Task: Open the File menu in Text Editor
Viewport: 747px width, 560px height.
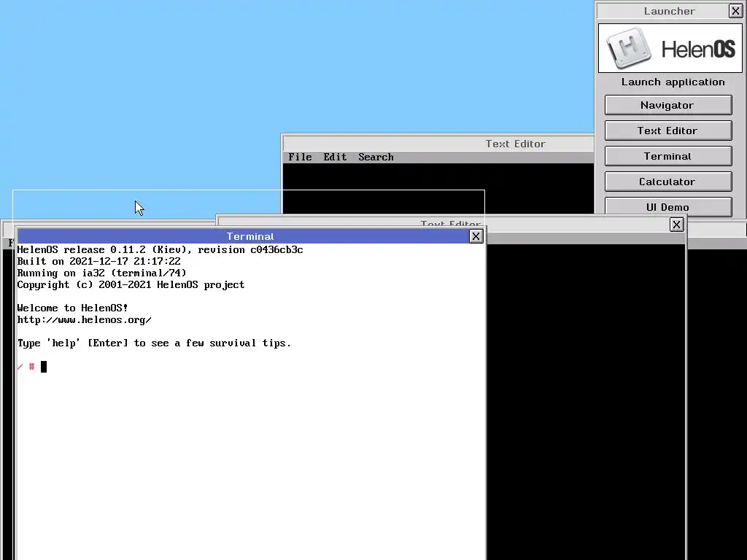Action: pyautogui.click(x=300, y=157)
